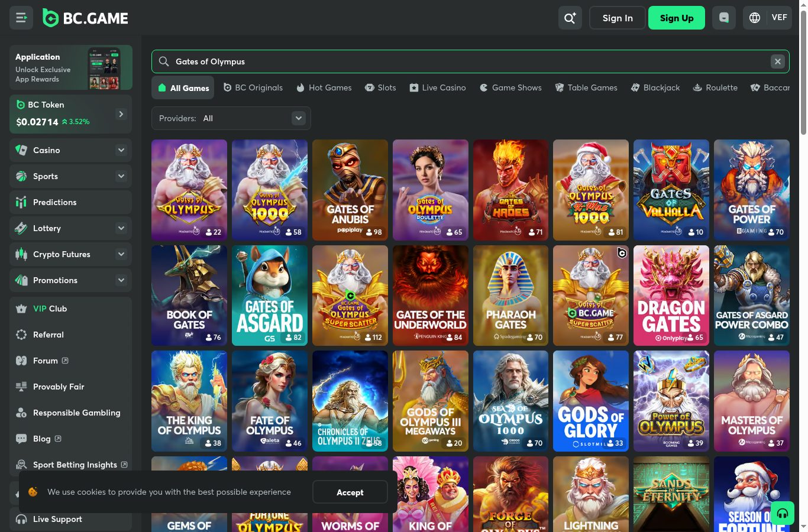The image size is (808, 532).
Task: Switch to the Game Shows tab
Action: [510, 87]
